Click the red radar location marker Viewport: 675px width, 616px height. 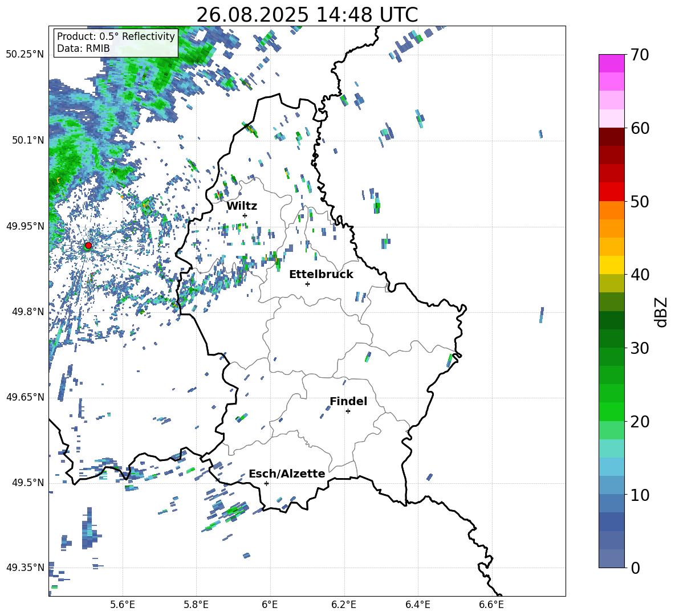coord(88,246)
